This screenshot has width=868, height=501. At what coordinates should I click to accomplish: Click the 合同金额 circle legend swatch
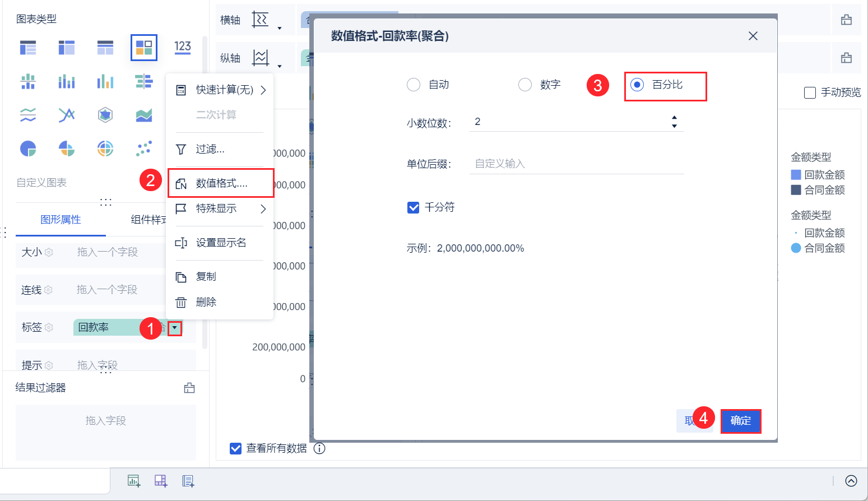tap(796, 248)
